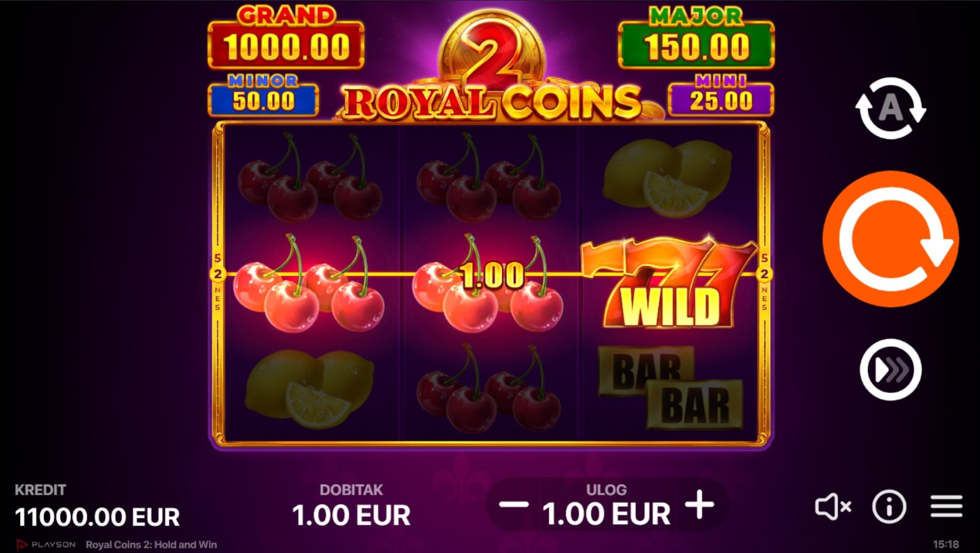The height and width of the screenshot is (553, 980).
Task: Select the ULOG bet amount field
Action: coord(607,505)
